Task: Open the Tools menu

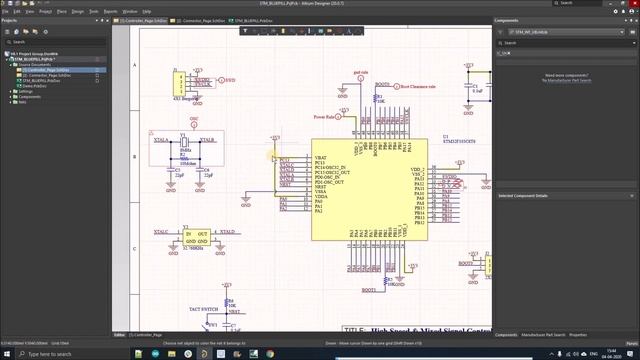Action: tap(94, 11)
